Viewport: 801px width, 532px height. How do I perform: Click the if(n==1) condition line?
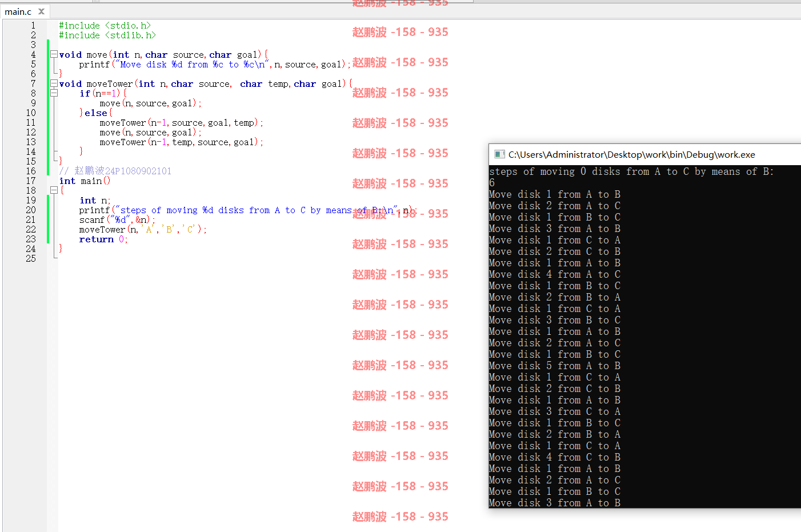[103, 93]
